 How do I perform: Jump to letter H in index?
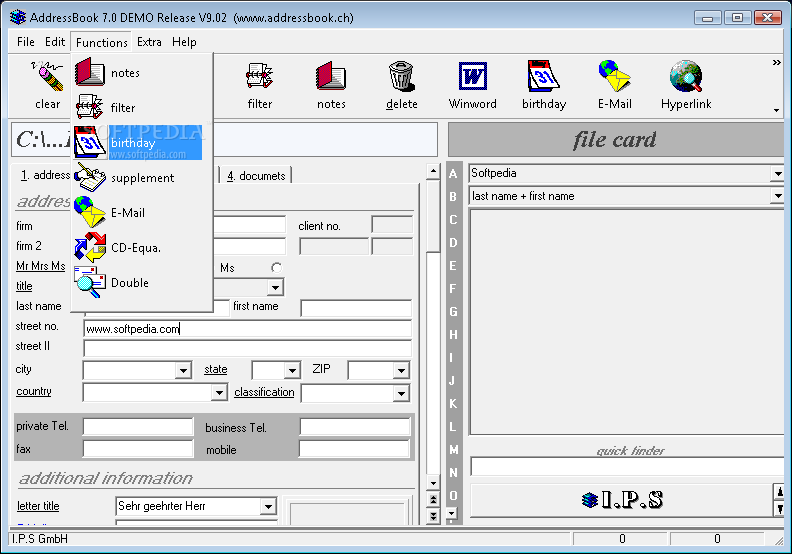click(453, 335)
